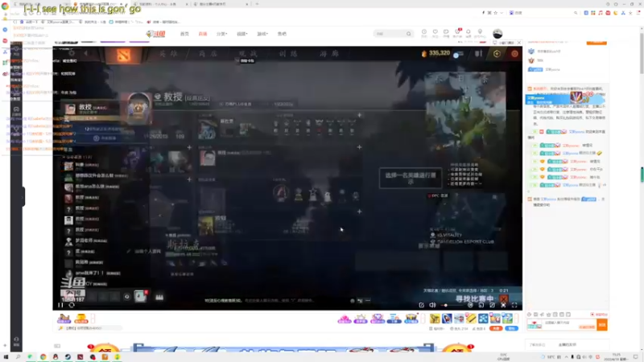Viewport: 644px width, 362px height.
Task: Click the hero profile portrait
Action: tap(138, 108)
